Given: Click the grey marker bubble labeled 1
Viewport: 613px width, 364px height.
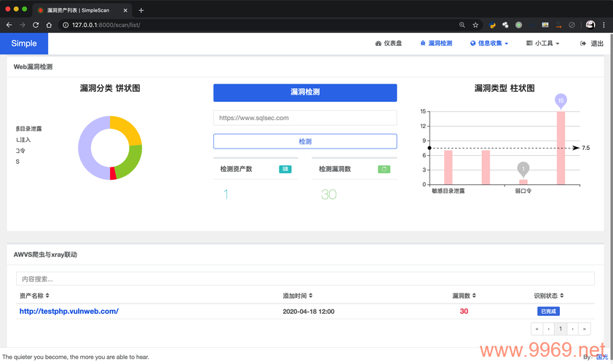Looking at the screenshot, I should point(523,169).
